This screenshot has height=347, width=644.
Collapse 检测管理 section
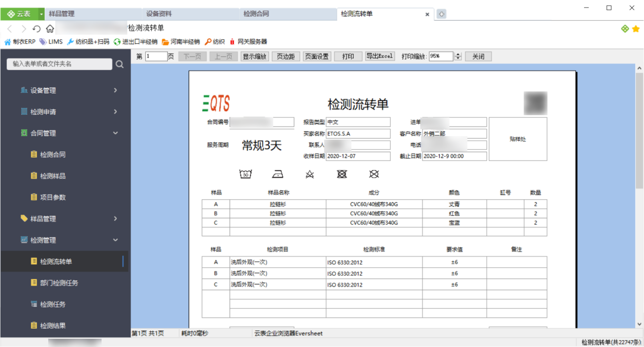coord(65,240)
